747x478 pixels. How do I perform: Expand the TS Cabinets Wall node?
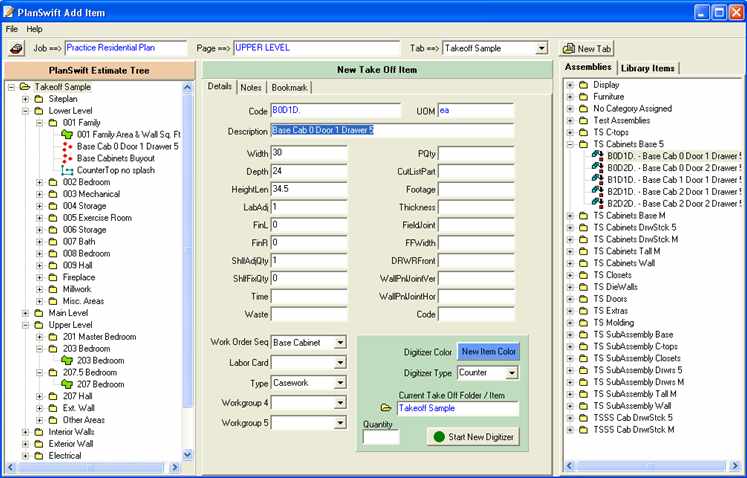pyautogui.click(x=570, y=263)
